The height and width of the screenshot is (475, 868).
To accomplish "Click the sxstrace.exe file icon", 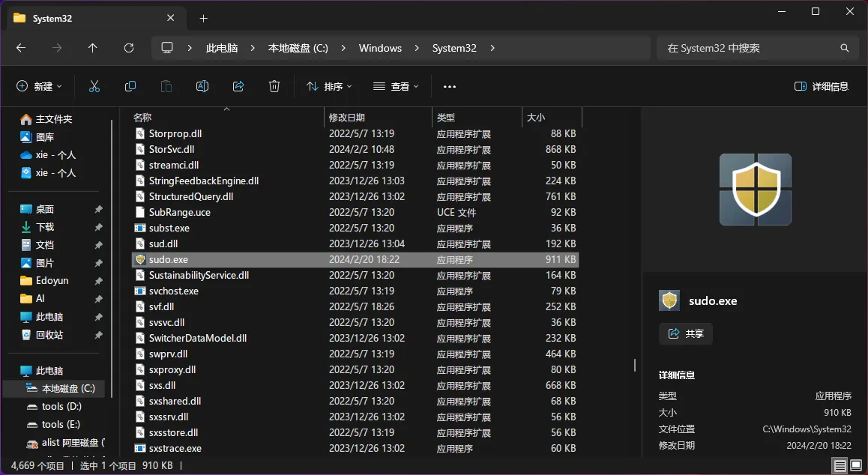I will coord(141,449).
